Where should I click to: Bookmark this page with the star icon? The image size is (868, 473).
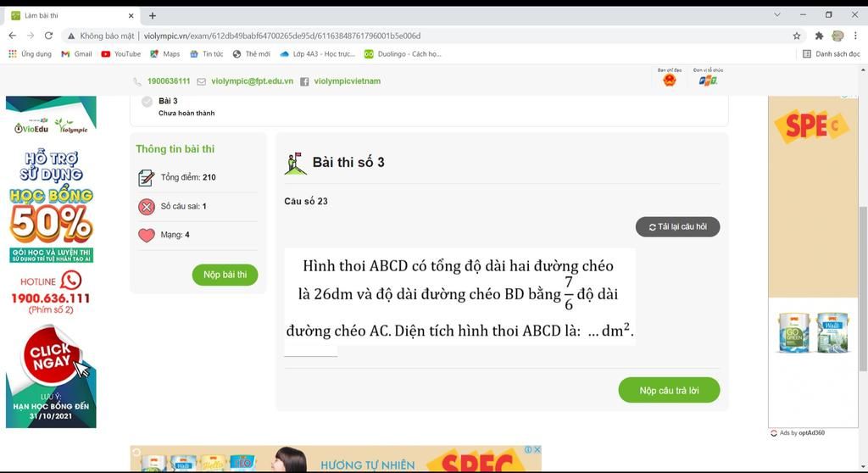point(797,36)
